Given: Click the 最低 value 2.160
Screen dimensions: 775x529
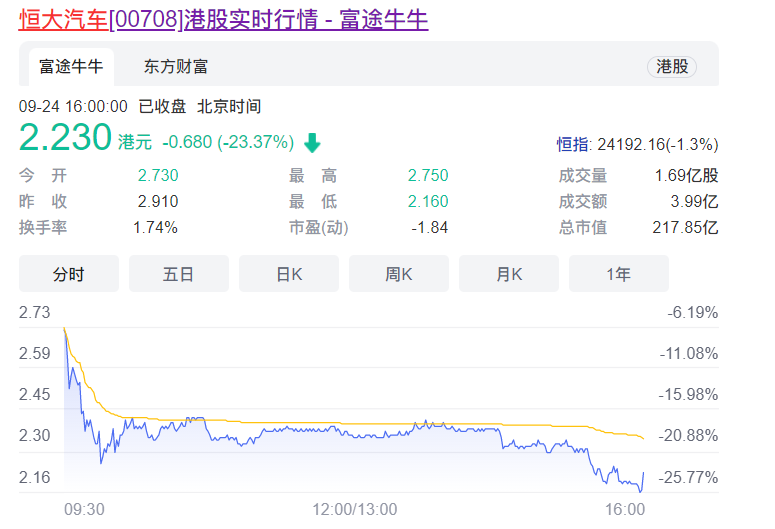Looking at the screenshot, I should 428,202.
